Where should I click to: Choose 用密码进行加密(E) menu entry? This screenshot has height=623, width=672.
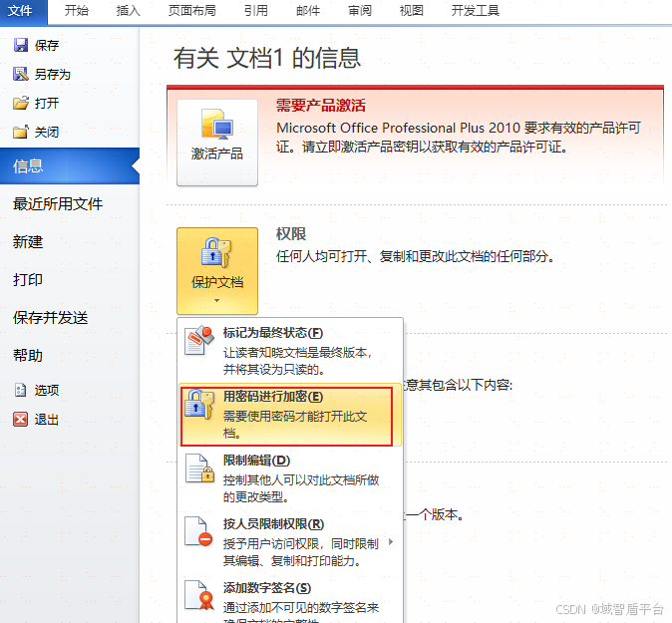click(x=290, y=415)
